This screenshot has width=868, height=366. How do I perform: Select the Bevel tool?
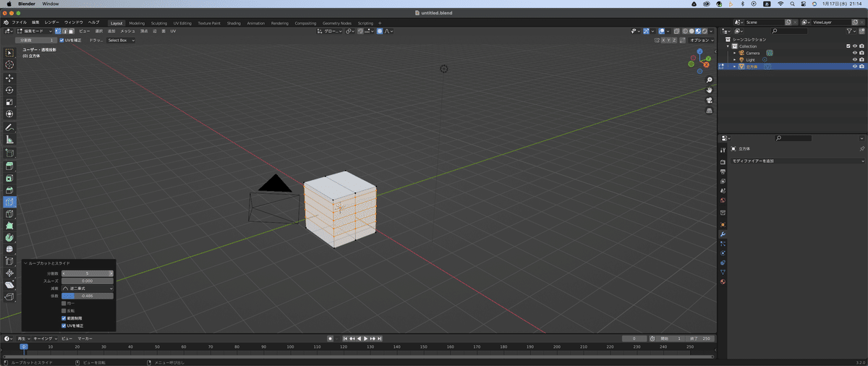[x=9, y=190]
